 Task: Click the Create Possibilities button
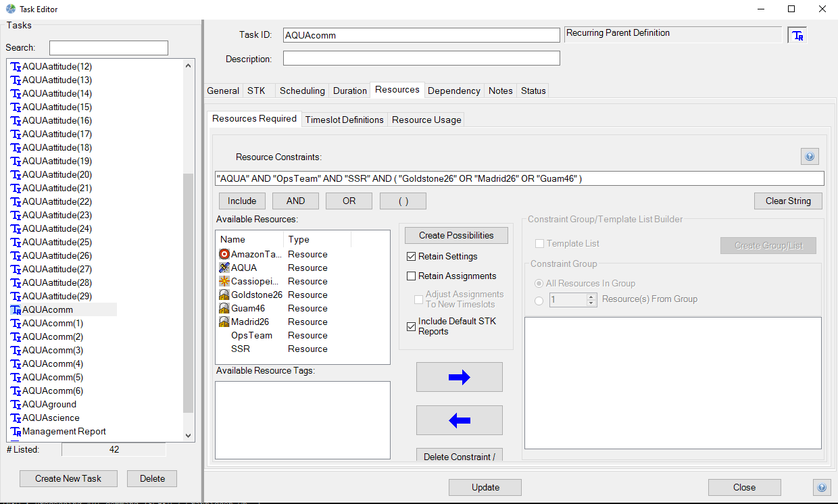coord(456,236)
